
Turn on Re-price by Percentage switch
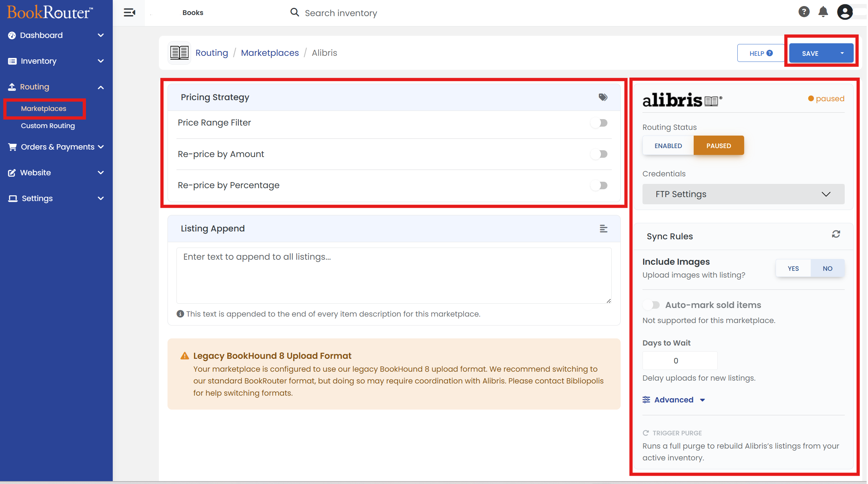tap(599, 185)
